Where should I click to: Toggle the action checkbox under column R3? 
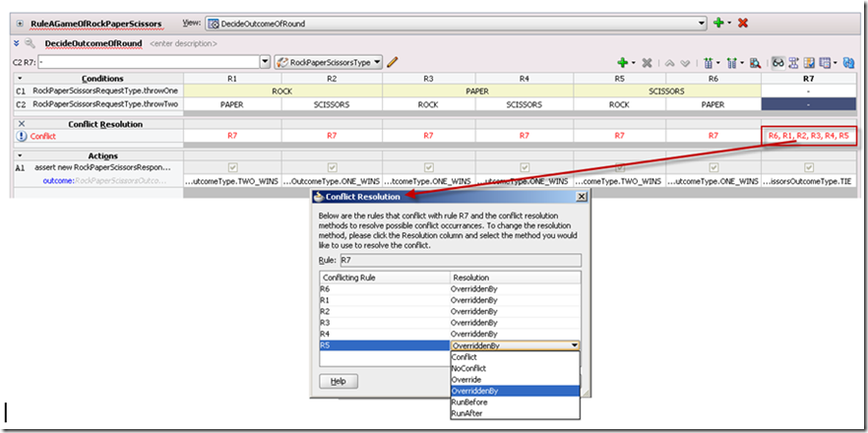pos(428,167)
